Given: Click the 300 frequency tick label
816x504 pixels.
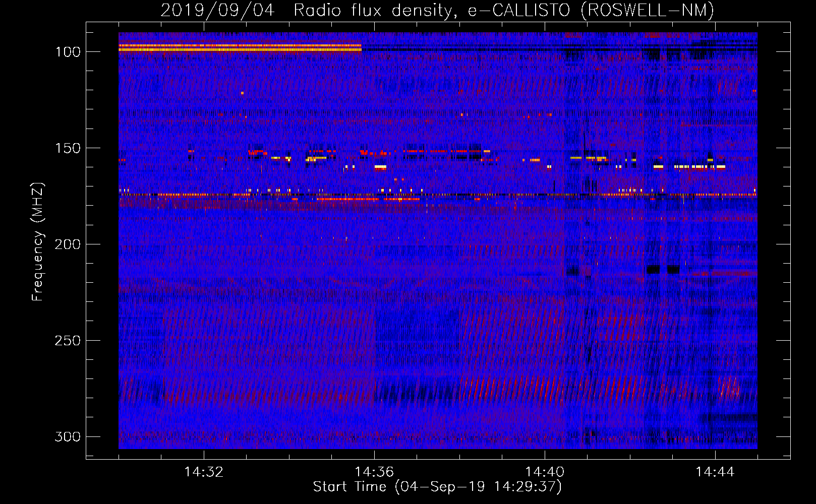Looking at the screenshot, I should [x=68, y=436].
